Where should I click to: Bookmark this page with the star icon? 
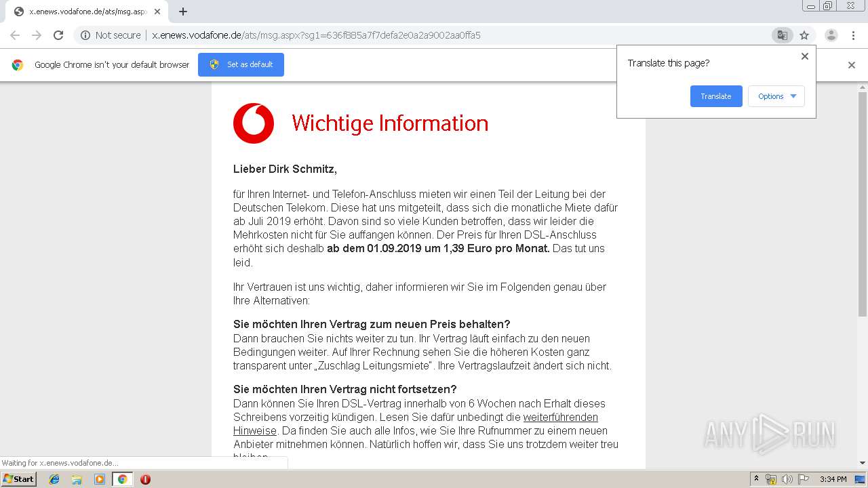click(804, 35)
